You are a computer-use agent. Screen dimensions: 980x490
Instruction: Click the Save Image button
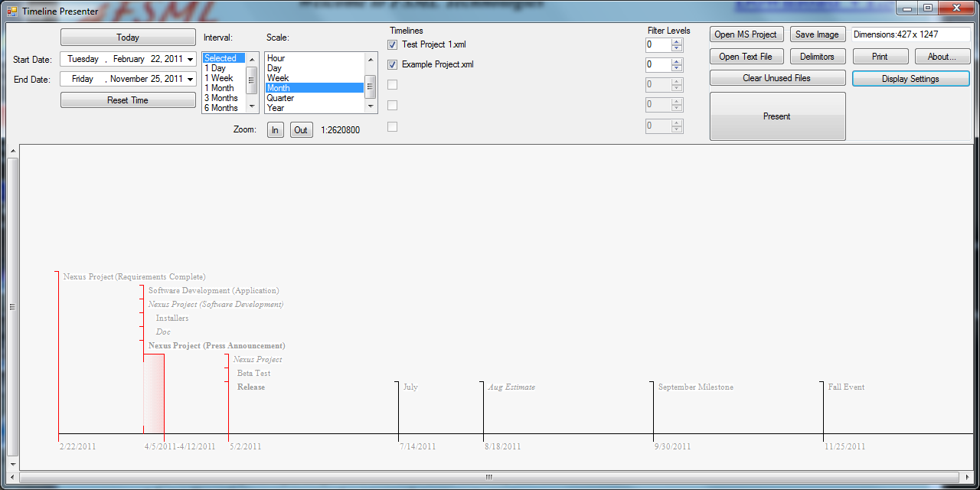[x=817, y=34]
